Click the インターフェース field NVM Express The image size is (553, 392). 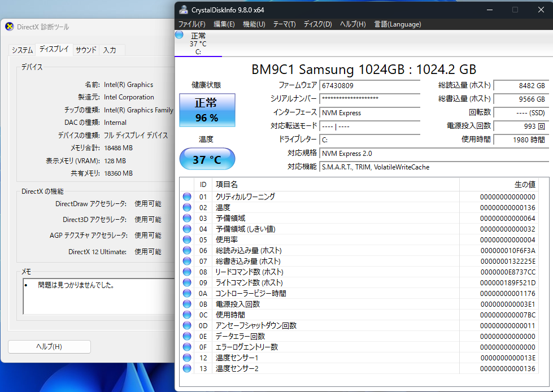369,113
